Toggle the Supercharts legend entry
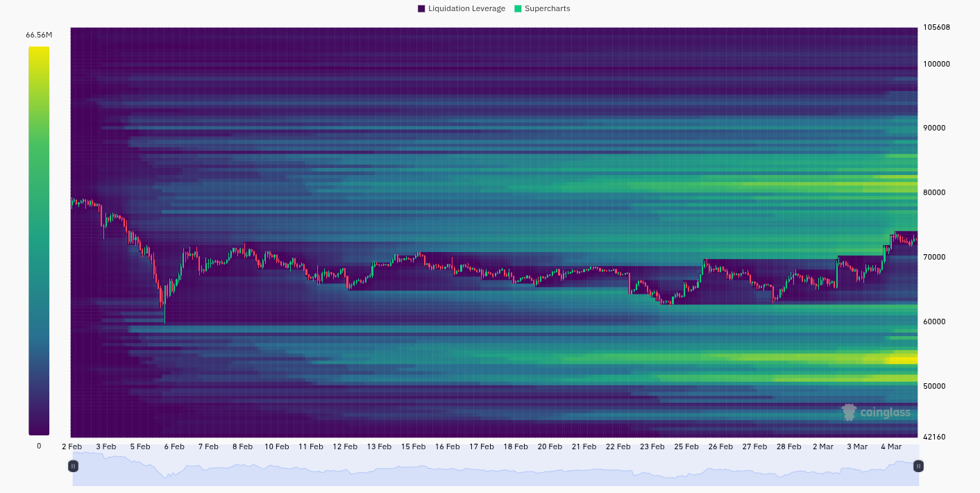 (x=547, y=8)
